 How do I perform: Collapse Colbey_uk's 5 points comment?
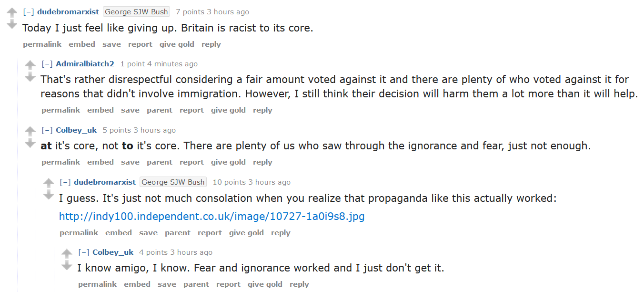[x=47, y=130]
